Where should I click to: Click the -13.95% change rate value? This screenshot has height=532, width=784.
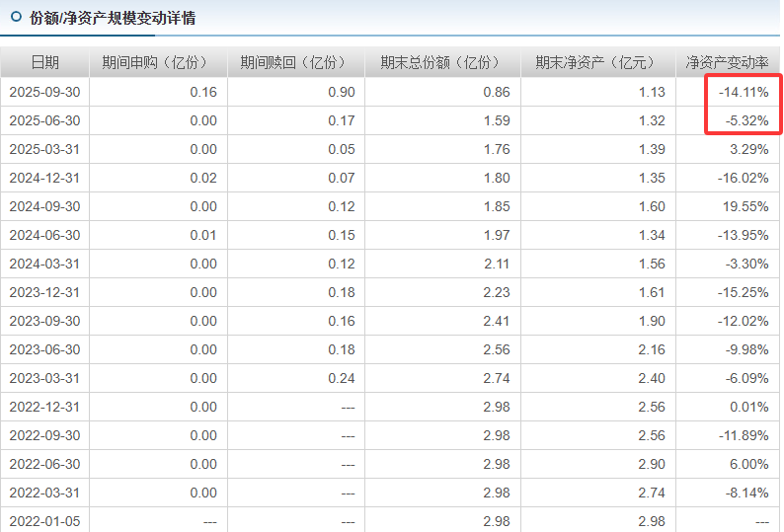click(743, 235)
